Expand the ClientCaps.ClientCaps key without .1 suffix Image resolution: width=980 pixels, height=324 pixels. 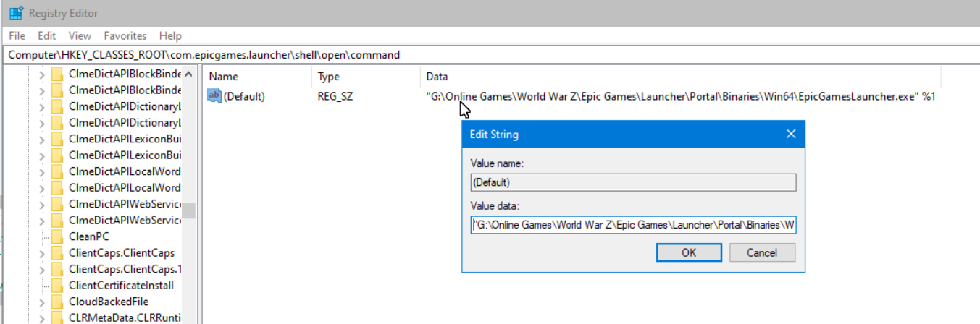tap(42, 253)
